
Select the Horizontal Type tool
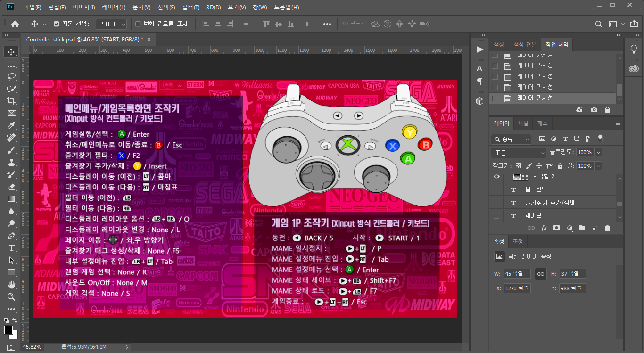(x=11, y=248)
